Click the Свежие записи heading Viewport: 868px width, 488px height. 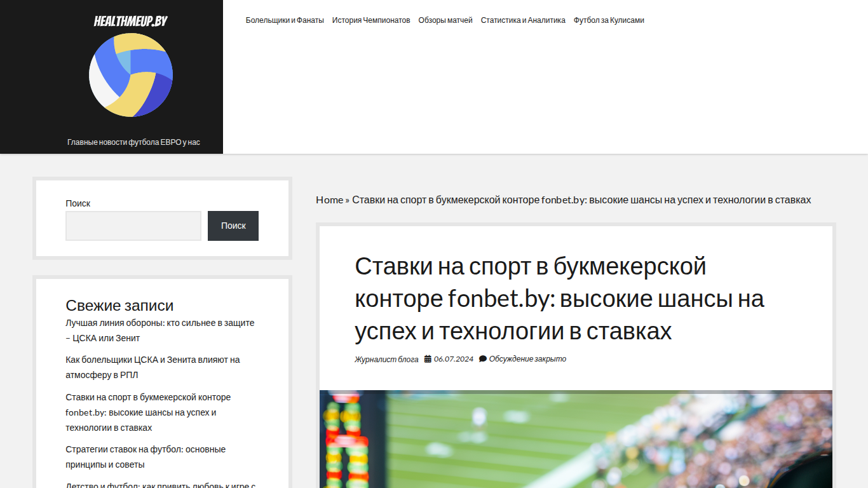pos(119,306)
